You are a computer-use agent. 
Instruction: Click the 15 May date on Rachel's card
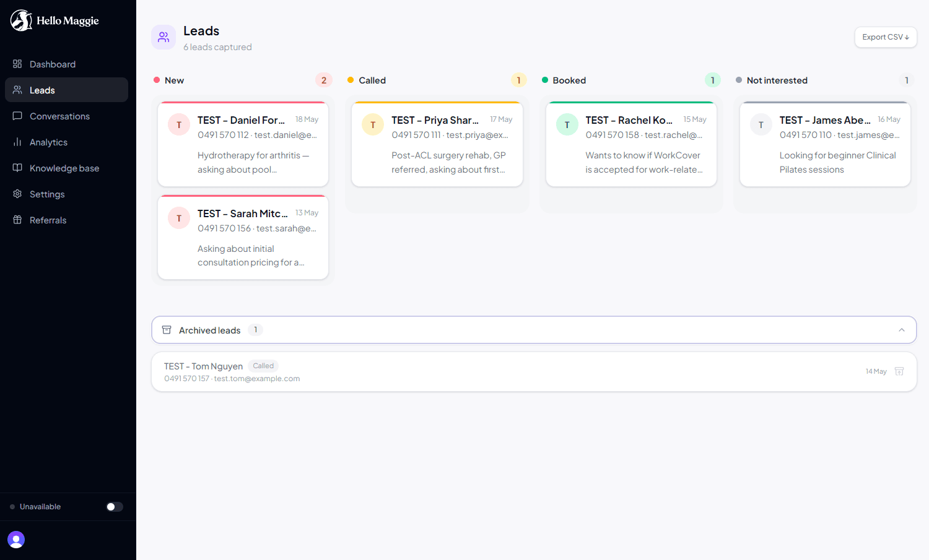click(695, 119)
